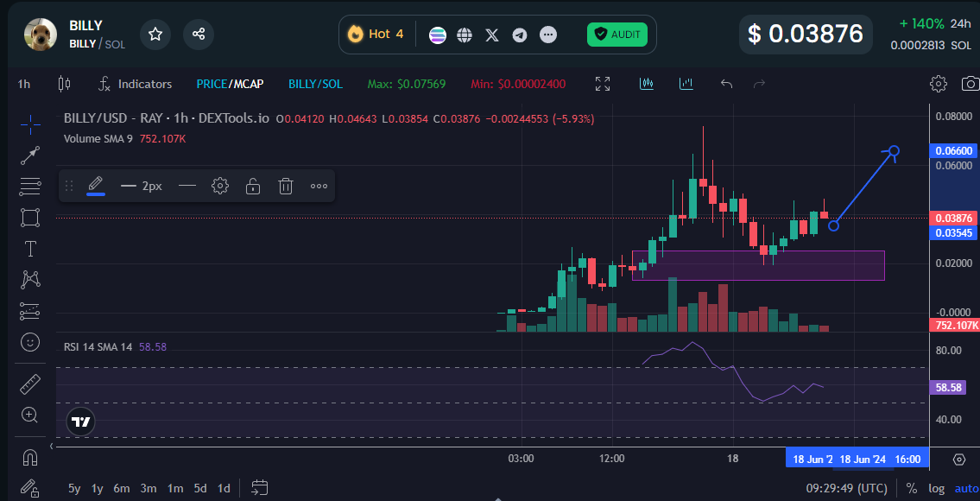Select the horizontal lines Fibonacci tool
980x501 pixels.
click(x=30, y=187)
